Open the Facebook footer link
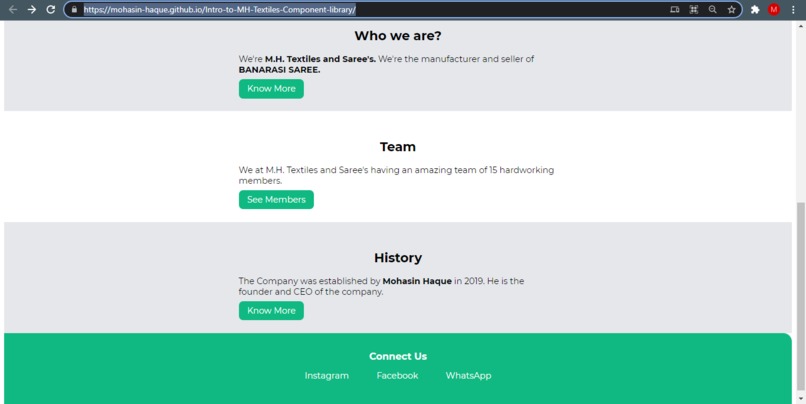Image resolution: width=806 pixels, height=404 pixels. pyautogui.click(x=397, y=376)
